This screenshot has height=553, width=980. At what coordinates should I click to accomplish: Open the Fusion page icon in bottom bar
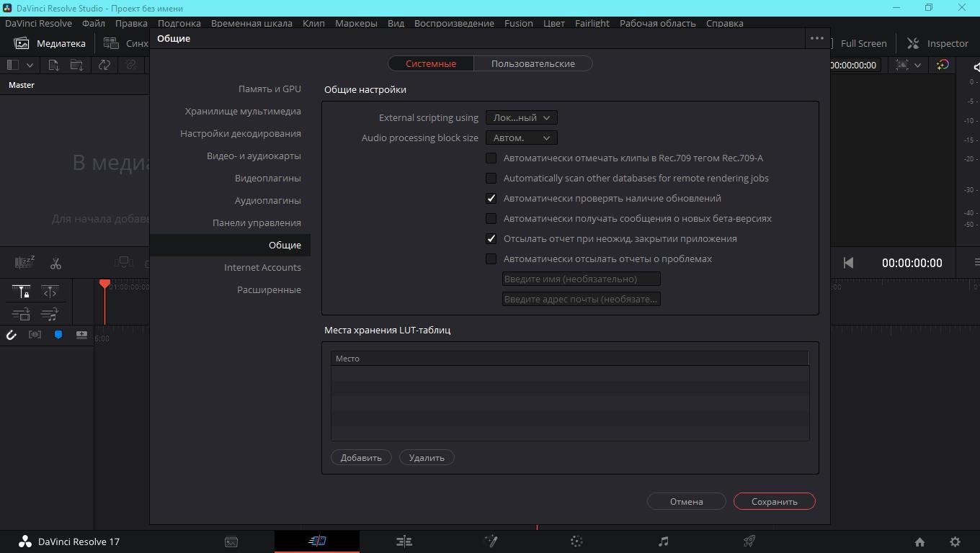click(490, 541)
